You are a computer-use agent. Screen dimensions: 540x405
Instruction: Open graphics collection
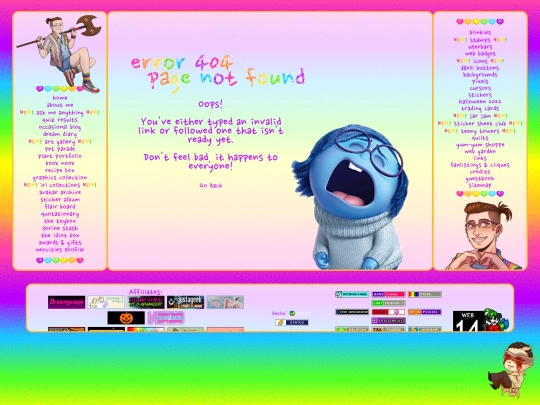60,178
